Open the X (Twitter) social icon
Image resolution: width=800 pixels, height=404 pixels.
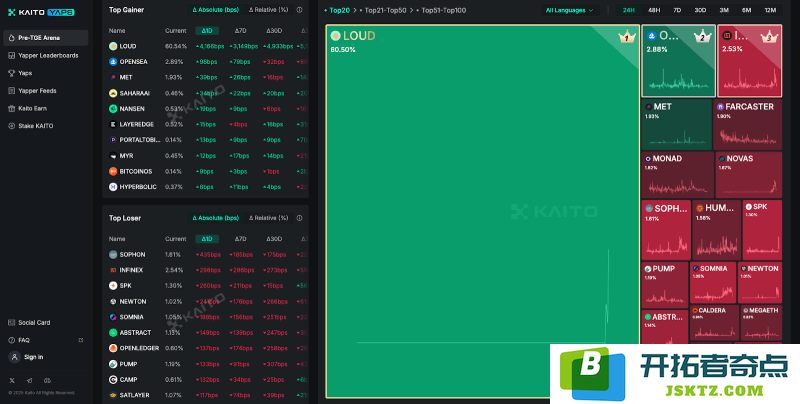pos(12,381)
